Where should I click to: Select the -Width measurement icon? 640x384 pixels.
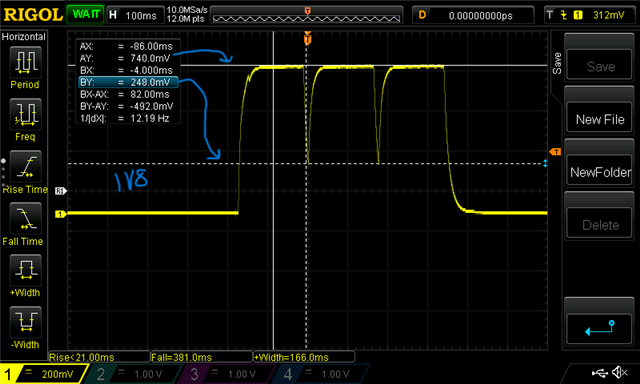(25, 322)
